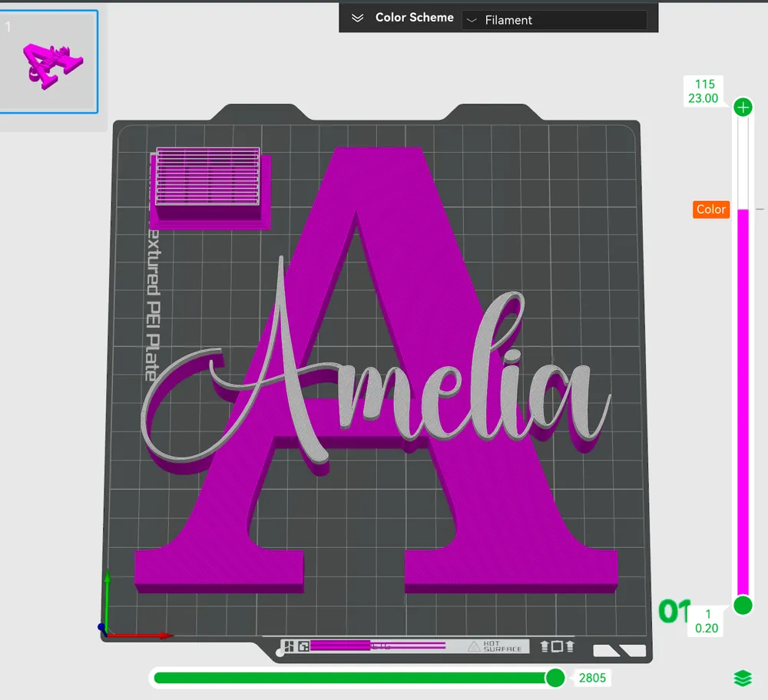Click the stacked layers icon at bottom right

pyautogui.click(x=742, y=678)
